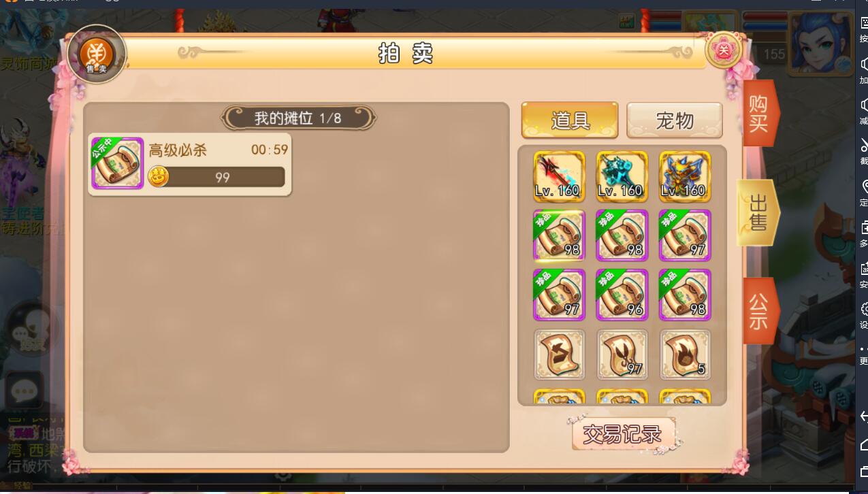
Task: Click the auction coin icon at top-left
Action: (x=97, y=54)
